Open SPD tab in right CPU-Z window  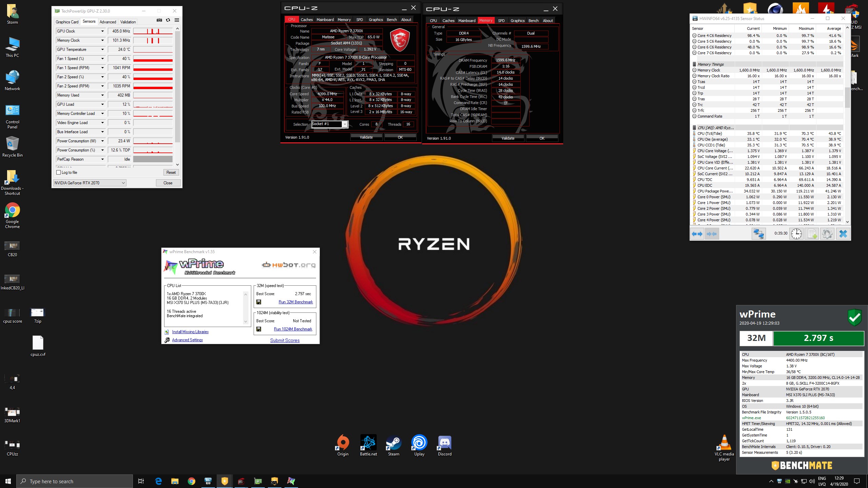tap(501, 21)
